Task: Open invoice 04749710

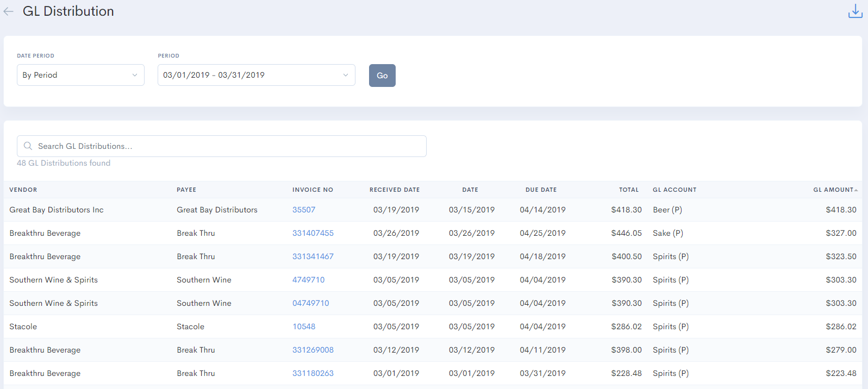Action: [311, 303]
